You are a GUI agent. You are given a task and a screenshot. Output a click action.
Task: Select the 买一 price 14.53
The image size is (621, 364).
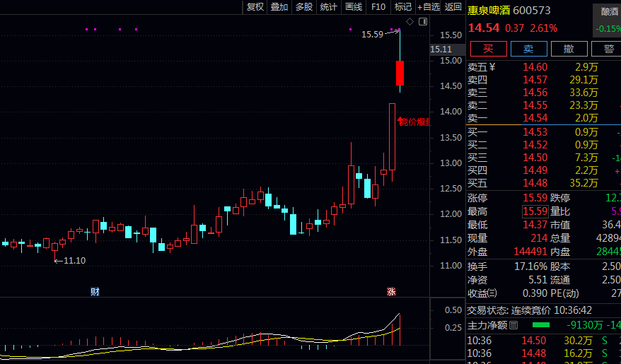(535, 132)
